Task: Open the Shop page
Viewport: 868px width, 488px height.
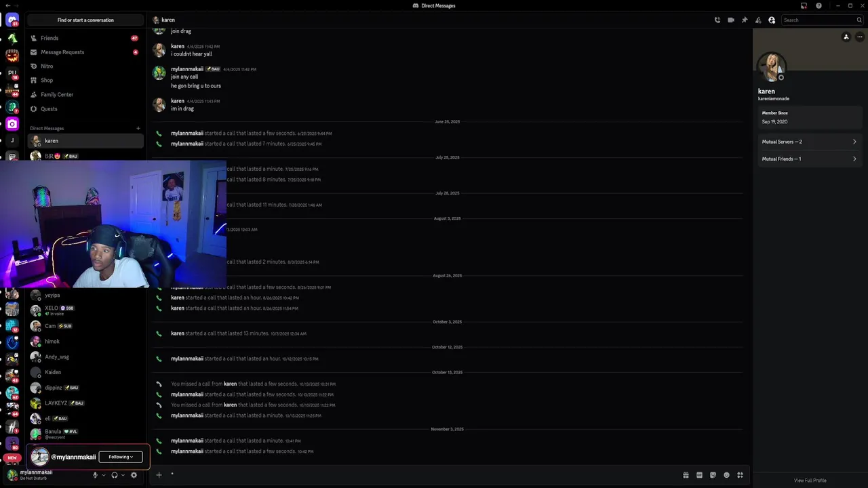Action: pyautogui.click(x=85, y=80)
